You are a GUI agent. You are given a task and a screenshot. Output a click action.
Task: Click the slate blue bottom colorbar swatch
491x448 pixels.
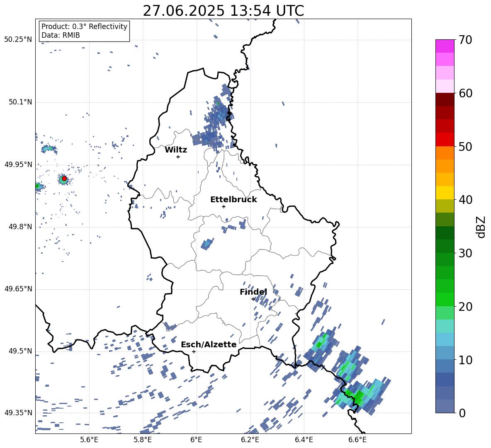tap(445, 406)
